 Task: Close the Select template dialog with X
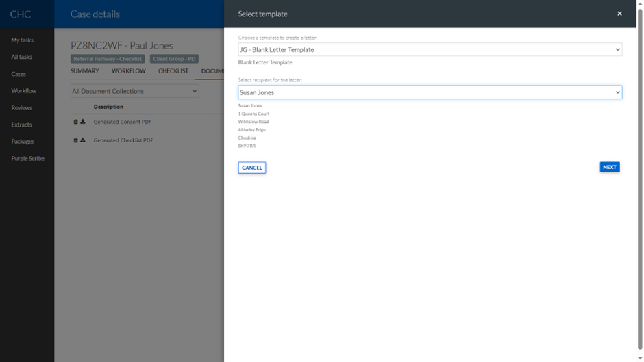pos(619,14)
